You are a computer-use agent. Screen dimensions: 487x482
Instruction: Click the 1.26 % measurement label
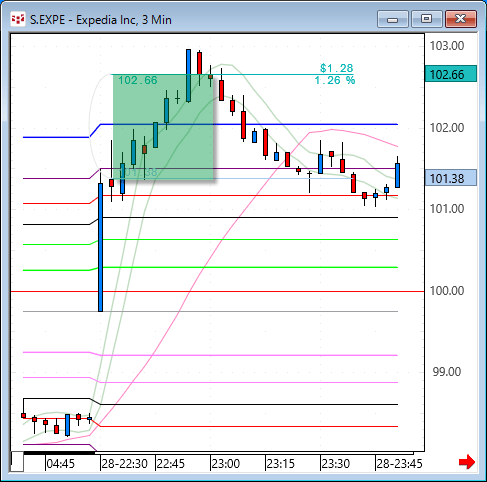tap(335, 80)
